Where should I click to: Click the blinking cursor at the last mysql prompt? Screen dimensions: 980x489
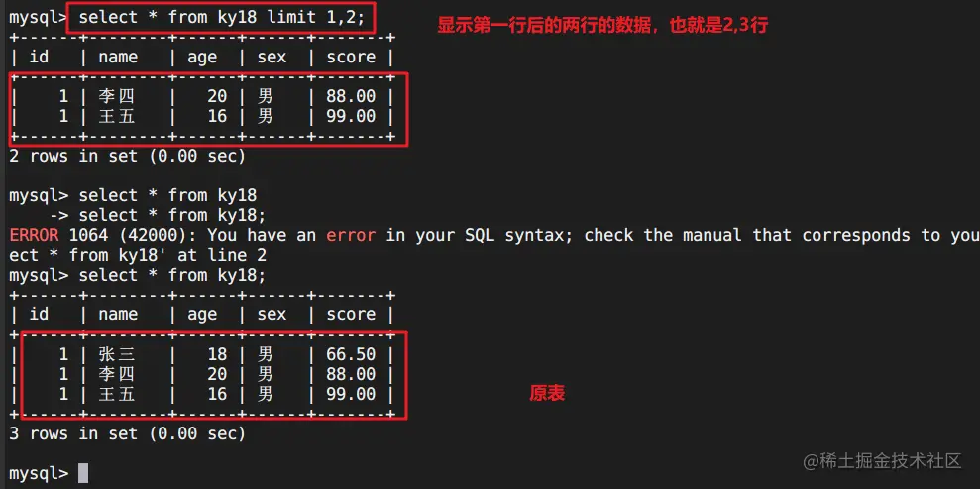83,473
